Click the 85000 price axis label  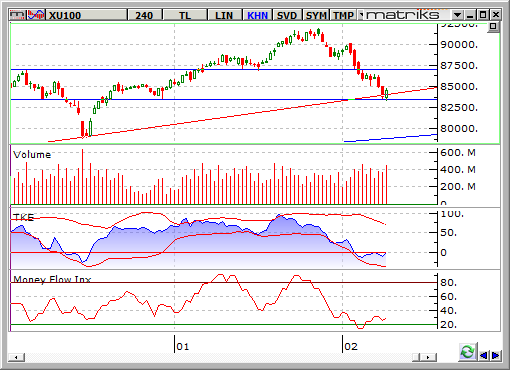coord(459,87)
